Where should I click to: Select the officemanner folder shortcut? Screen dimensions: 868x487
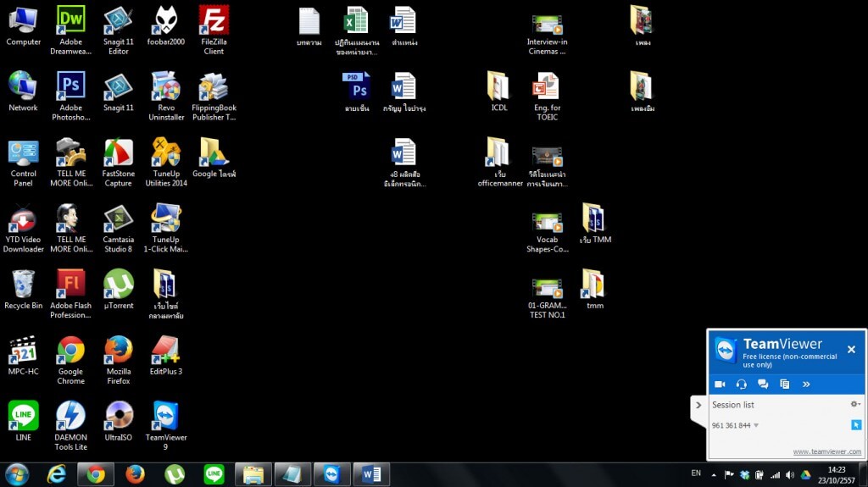pos(498,162)
